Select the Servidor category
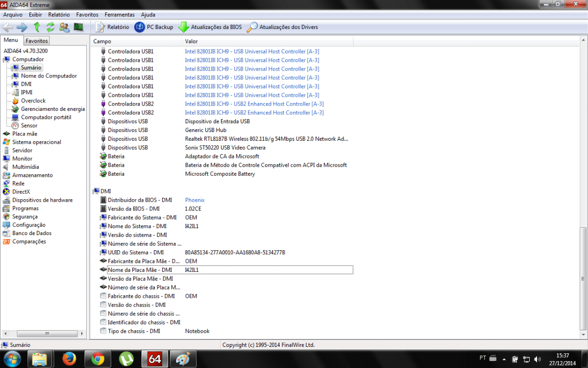The height and width of the screenshot is (368, 588). point(23,151)
